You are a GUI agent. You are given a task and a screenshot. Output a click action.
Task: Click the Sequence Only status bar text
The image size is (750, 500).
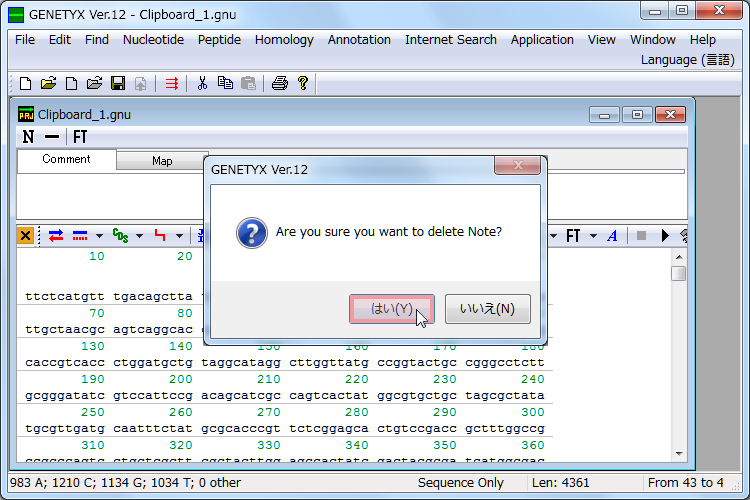click(x=461, y=482)
